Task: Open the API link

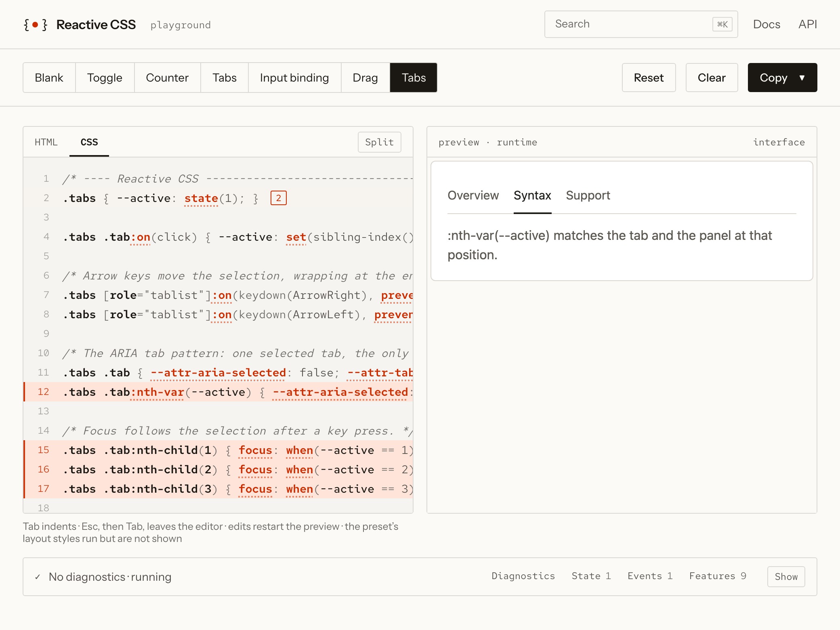Action: tap(808, 24)
